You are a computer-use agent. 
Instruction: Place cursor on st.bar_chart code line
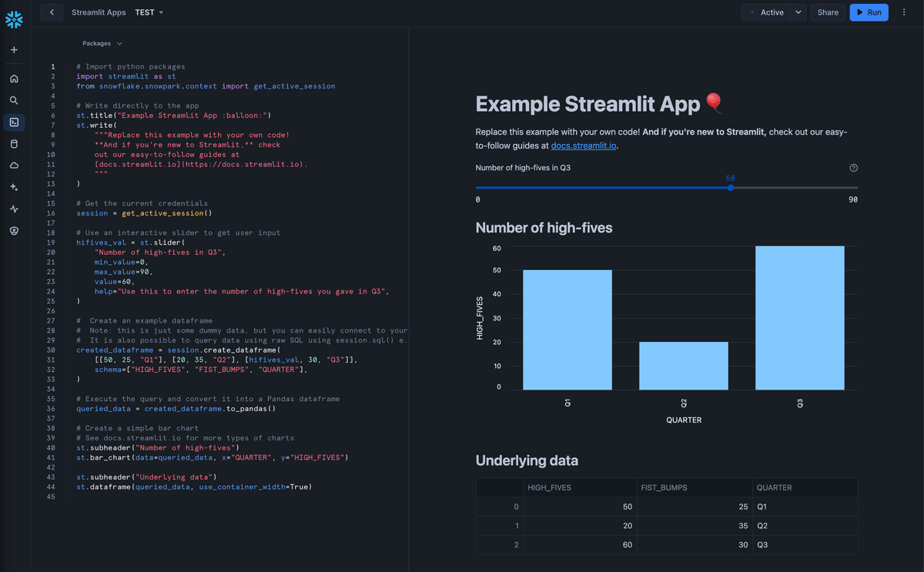pos(212,457)
